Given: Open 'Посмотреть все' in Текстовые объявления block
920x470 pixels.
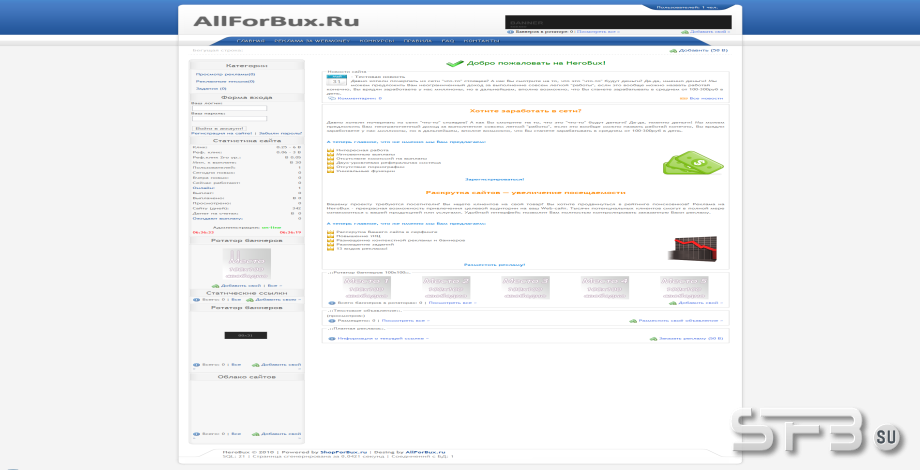Looking at the screenshot, I should click(x=404, y=321).
